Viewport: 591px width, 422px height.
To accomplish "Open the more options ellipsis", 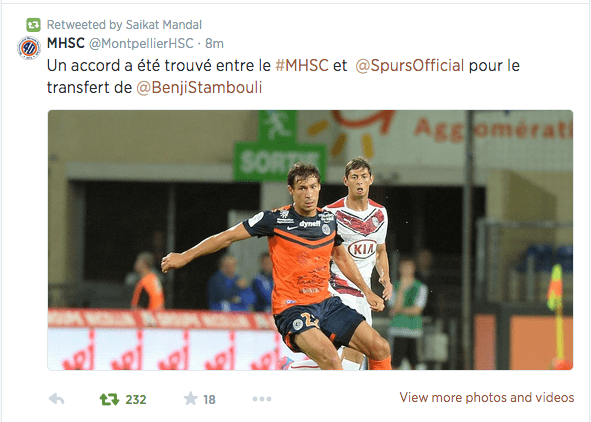I will 262,399.
